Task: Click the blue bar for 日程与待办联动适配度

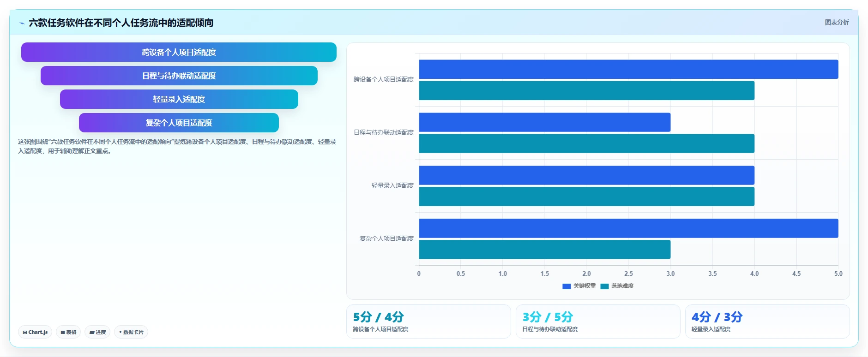Action: click(x=544, y=122)
